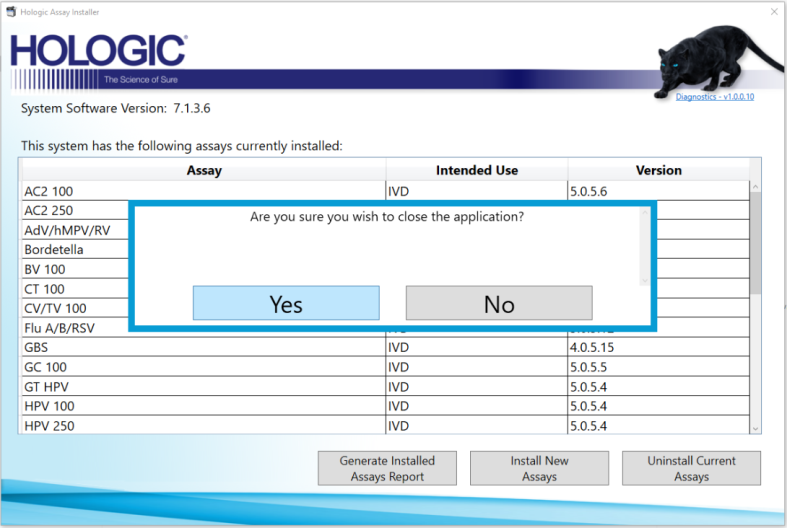Sort by the Assay column header

pyautogui.click(x=204, y=170)
